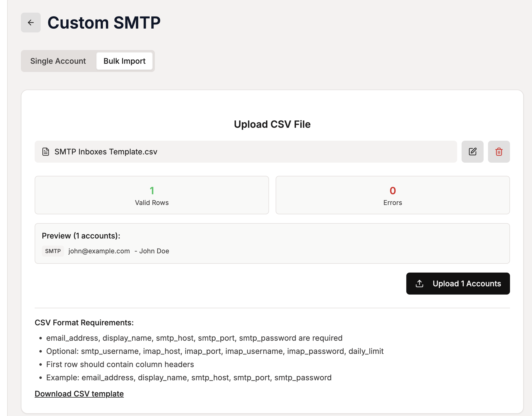Viewport: 532px width, 416px height.
Task: Click the Optional fields bullet line
Action: 215,351
